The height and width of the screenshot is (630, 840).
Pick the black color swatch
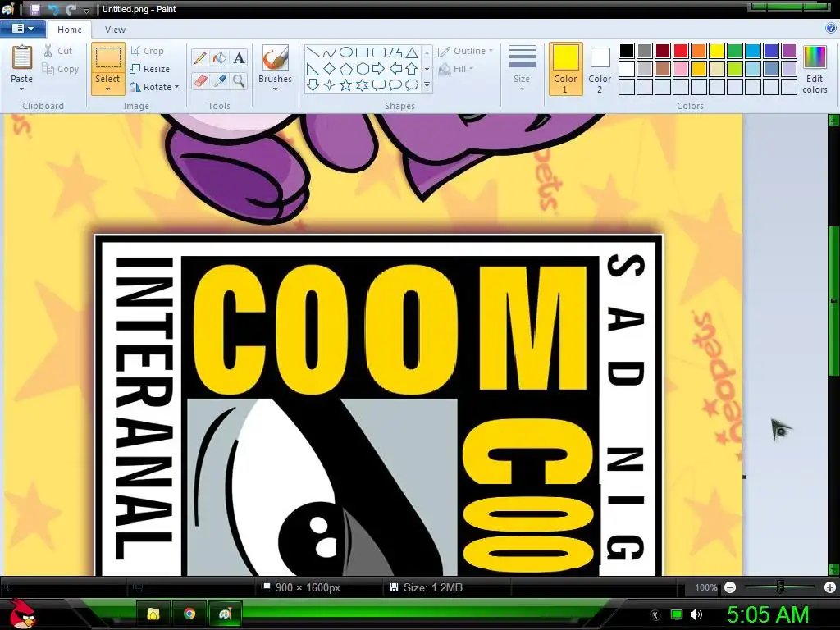(627, 51)
